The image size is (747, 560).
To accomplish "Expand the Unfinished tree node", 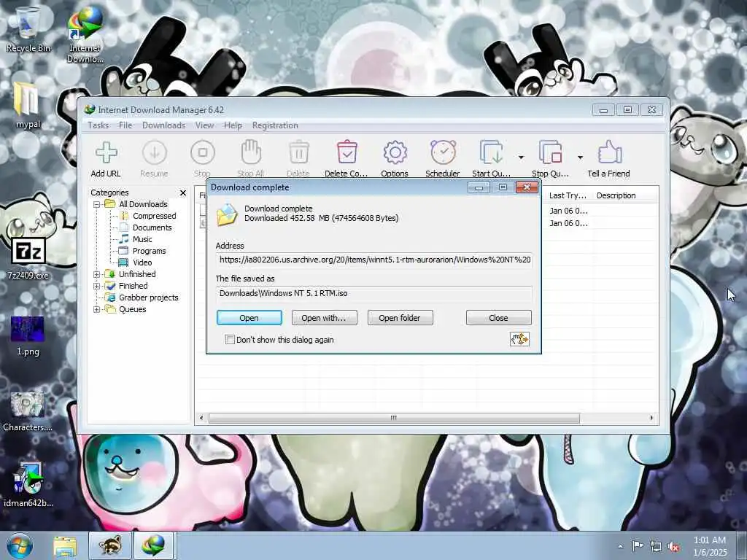I will click(97, 274).
